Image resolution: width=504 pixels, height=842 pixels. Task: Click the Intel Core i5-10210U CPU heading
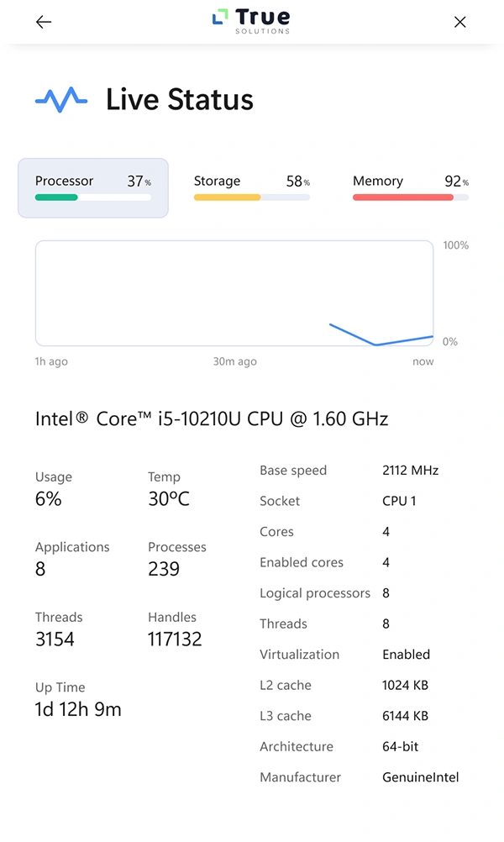[x=212, y=418]
